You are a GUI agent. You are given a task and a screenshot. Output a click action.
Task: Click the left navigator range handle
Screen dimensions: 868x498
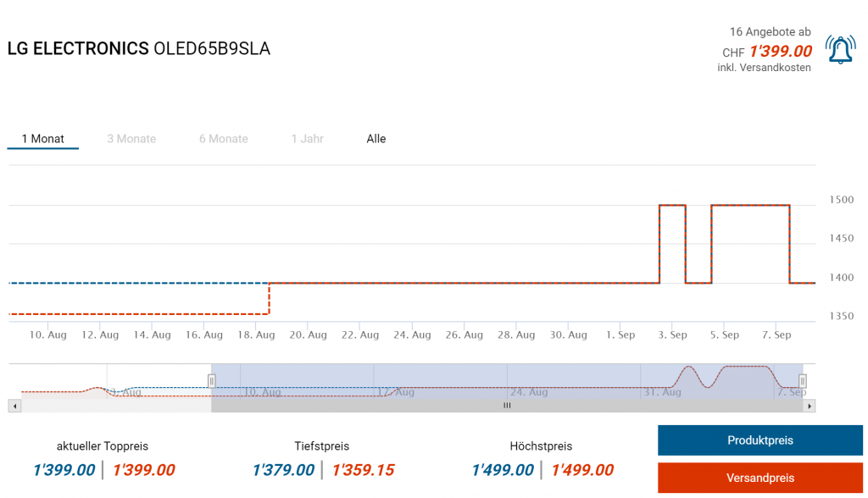tap(212, 381)
